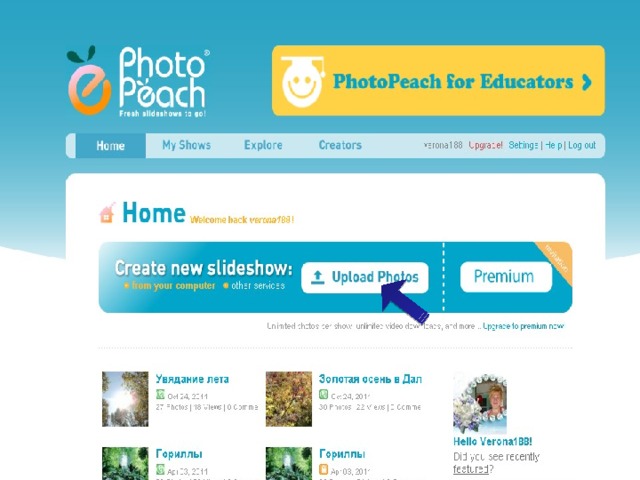Click the green icon under Увядание лета
The width and height of the screenshot is (640, 480).
160,395
